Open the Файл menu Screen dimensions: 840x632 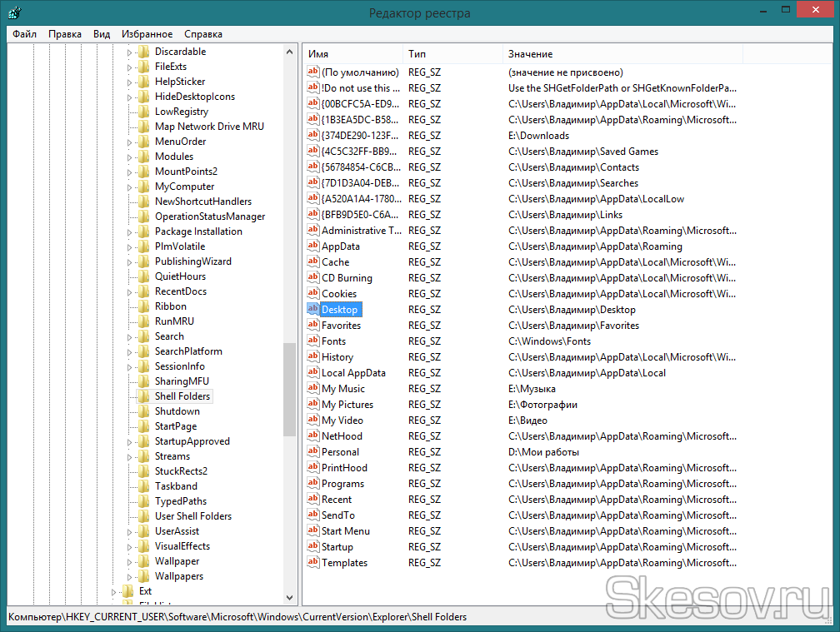pos(24,34)
